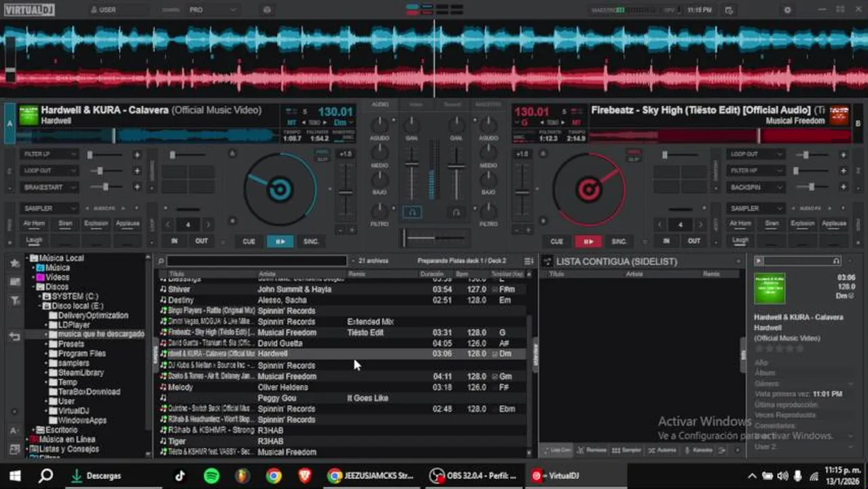This screenshot has height=489, width=868.
Task: Trigger Applause sample on deck B
Action: click(834, 223)
